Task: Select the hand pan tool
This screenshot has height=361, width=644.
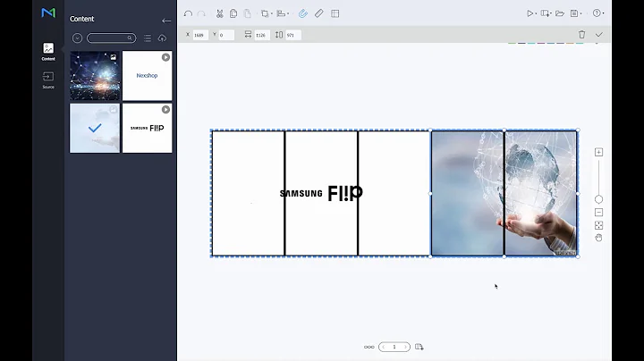Action: (598, 238)
